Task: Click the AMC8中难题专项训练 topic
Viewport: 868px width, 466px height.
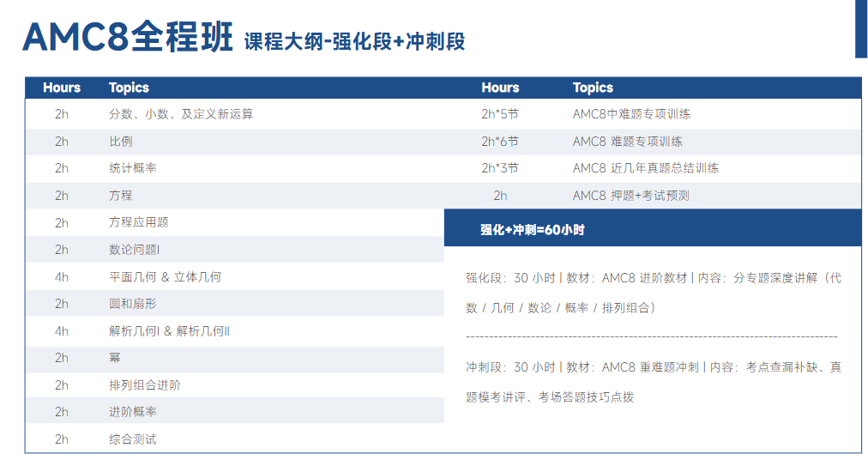Action: 631,114
